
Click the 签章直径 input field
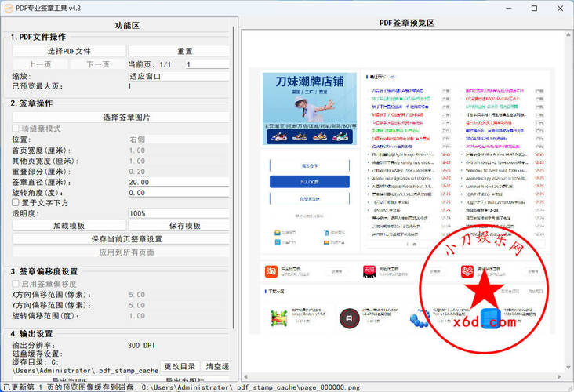point(178,182)
